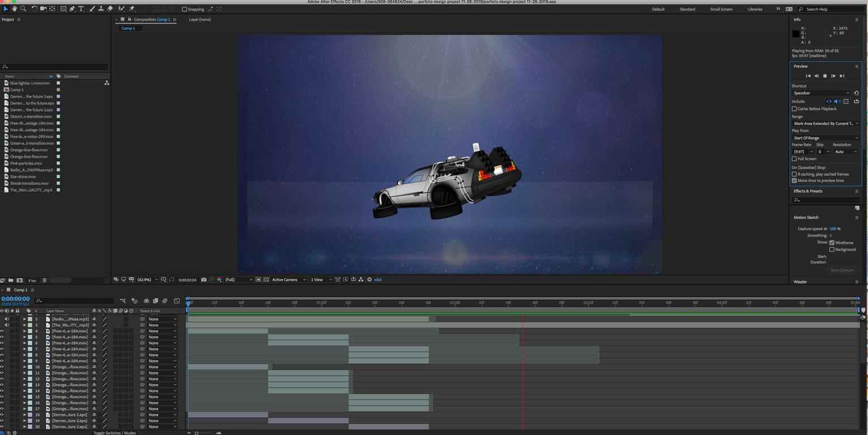This screenshot has width=868, height=435.
Task: Go to first frame in Preview panel
Action: click(808, 76)
